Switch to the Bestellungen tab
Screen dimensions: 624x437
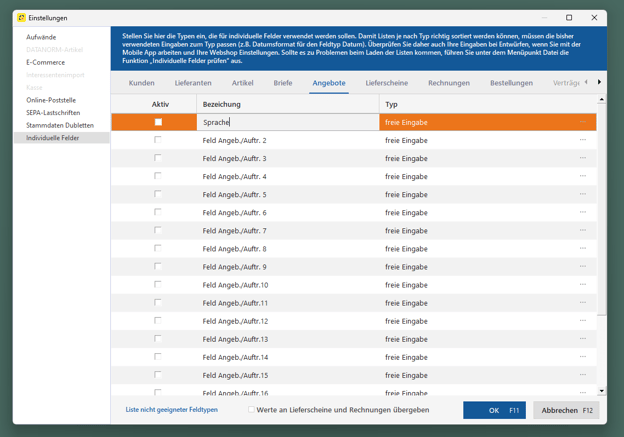[511, 83]
